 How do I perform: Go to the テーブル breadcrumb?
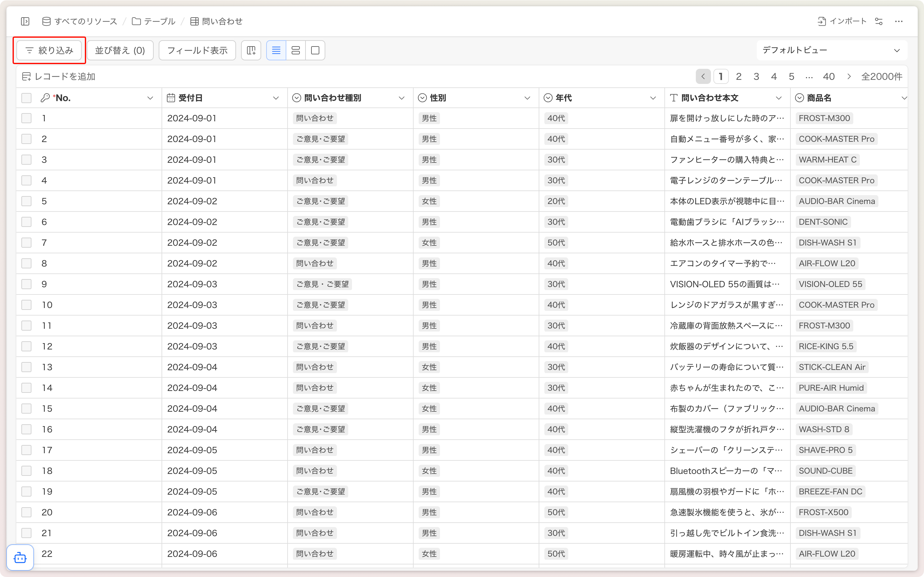tap(154, 21)
